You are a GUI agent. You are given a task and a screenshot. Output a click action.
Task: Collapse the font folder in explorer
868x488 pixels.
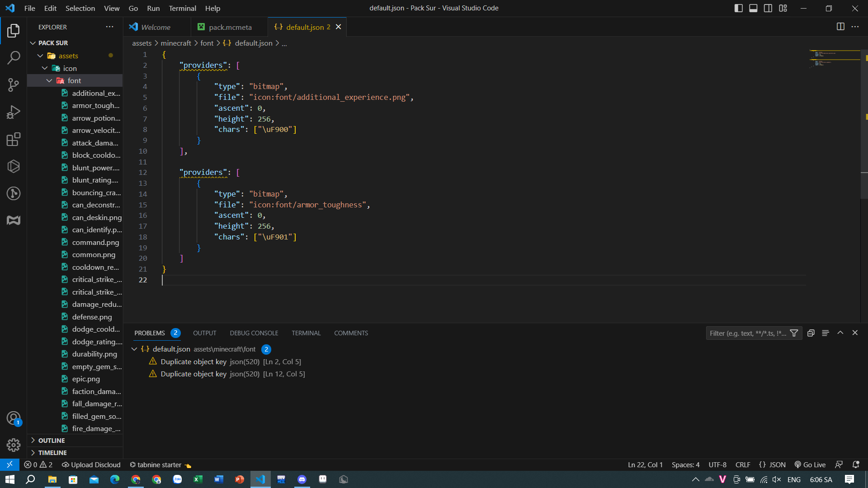coord(49,80)
